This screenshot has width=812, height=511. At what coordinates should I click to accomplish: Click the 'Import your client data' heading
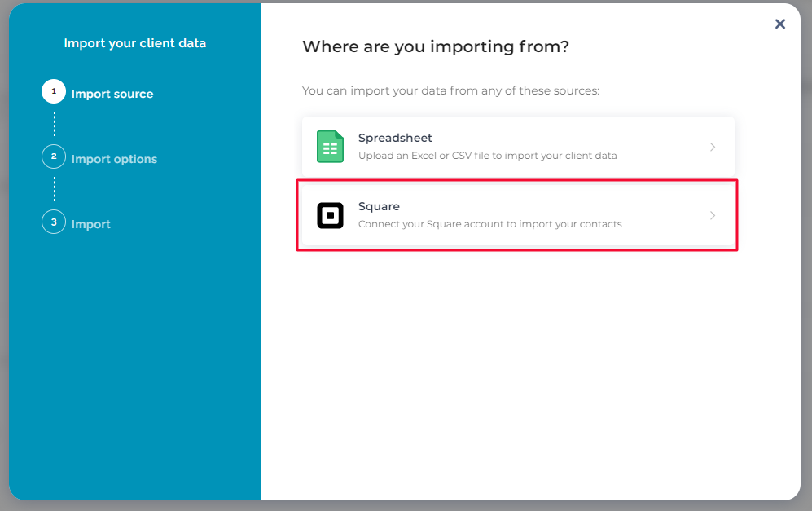[x=134, y=43]
